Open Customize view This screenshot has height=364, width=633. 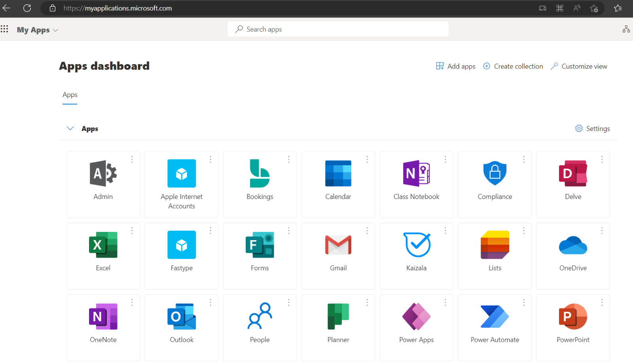click(579, 66)
